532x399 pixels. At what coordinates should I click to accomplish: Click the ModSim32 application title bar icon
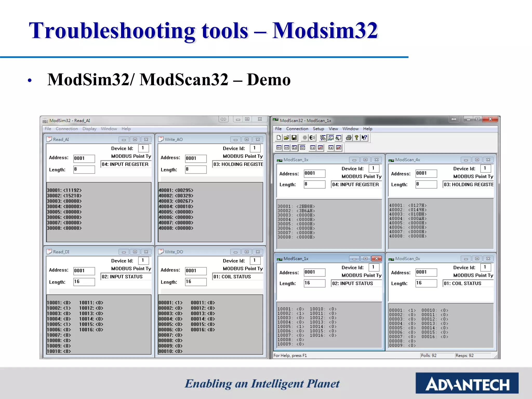pyautogui.click(x=45, y=121)
